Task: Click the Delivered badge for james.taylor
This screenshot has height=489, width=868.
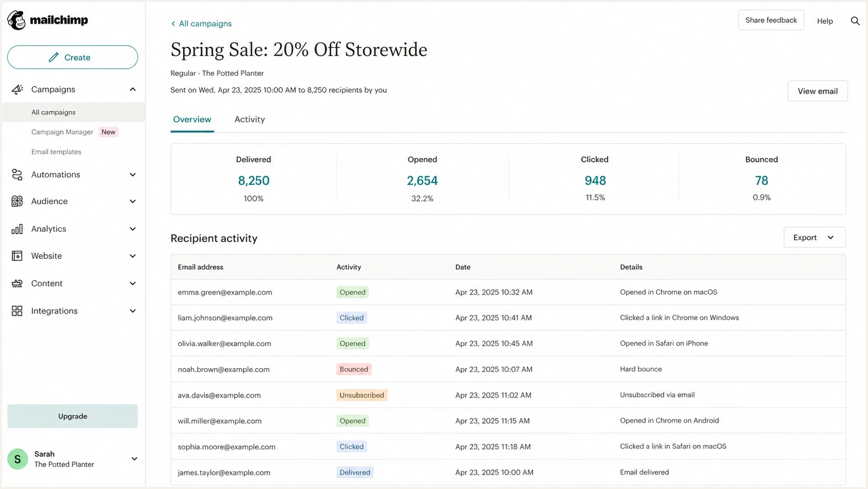Action: coord(355,472)
